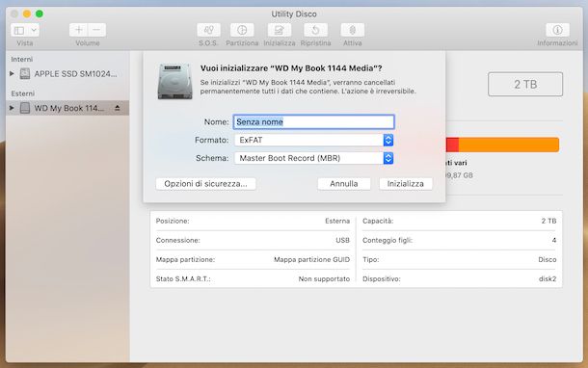Select WD My Book disk icon in sidebar
The height and width of the screenshot is (368, 588).
click(x=25, y=108)
